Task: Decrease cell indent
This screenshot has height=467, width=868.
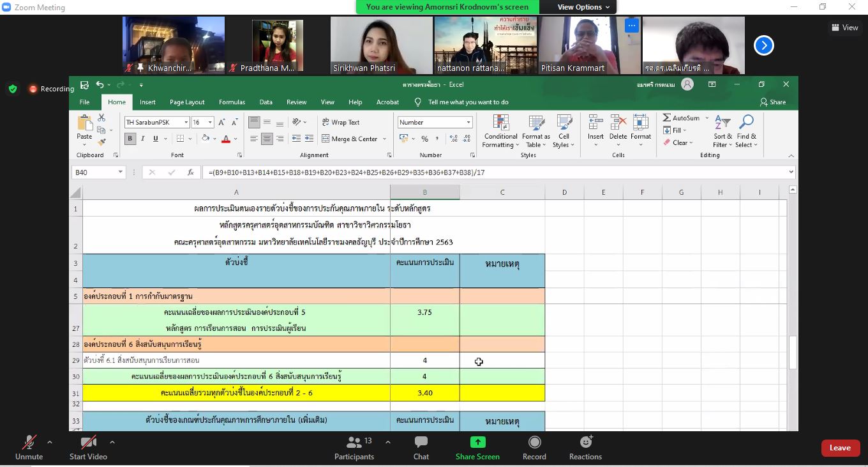Action: (x=296, y=139)
